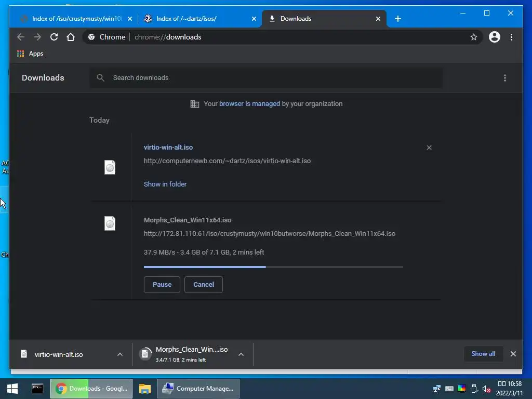Click the Morphs_Clean_Win11x64.iso file icon in list
This screenshot has width=532, height=399.
pos(110,223)
